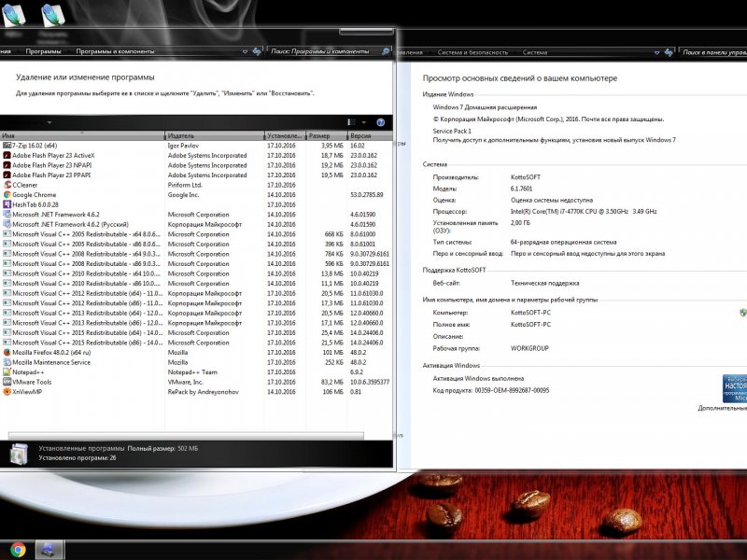Screen dimensions: 747x560
Task: Click the Control Panel search field in System window
Action: pyautogui.click(x=713, y=52)
